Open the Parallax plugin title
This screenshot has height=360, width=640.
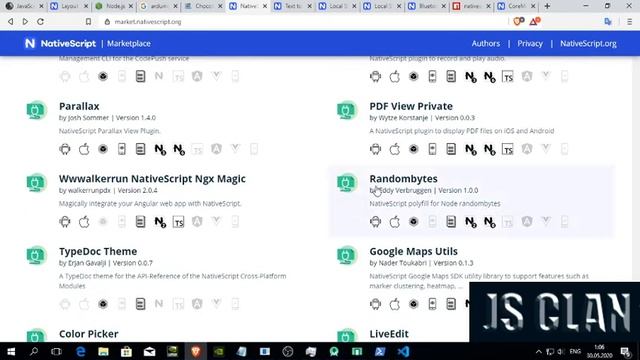(79, 106)
